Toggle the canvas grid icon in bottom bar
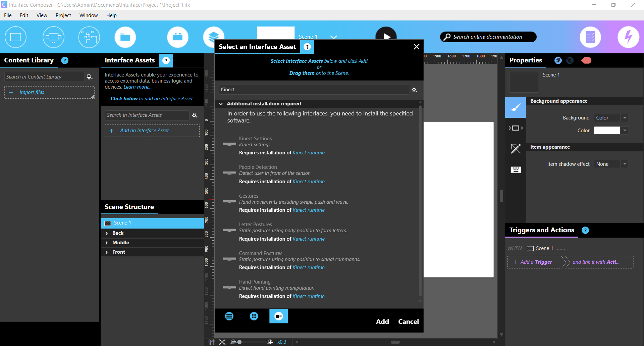644x346 pixels. [x=211, y=342]
